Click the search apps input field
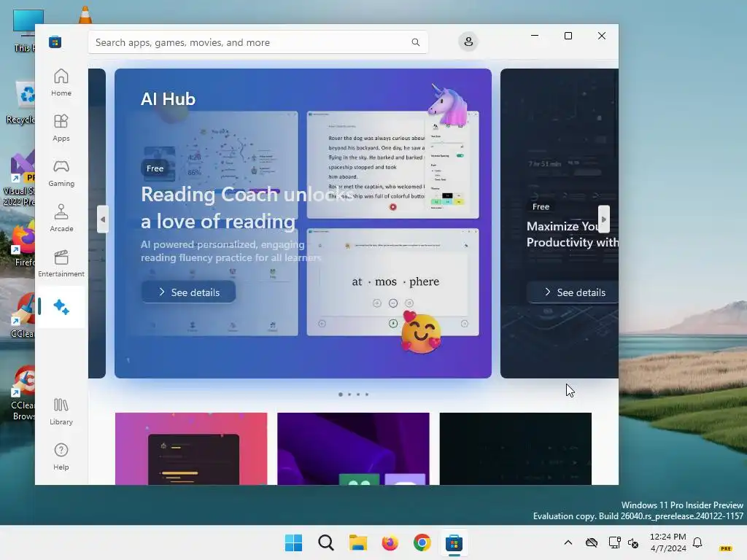This screenshot has height=560, width=747. point(258,42)
